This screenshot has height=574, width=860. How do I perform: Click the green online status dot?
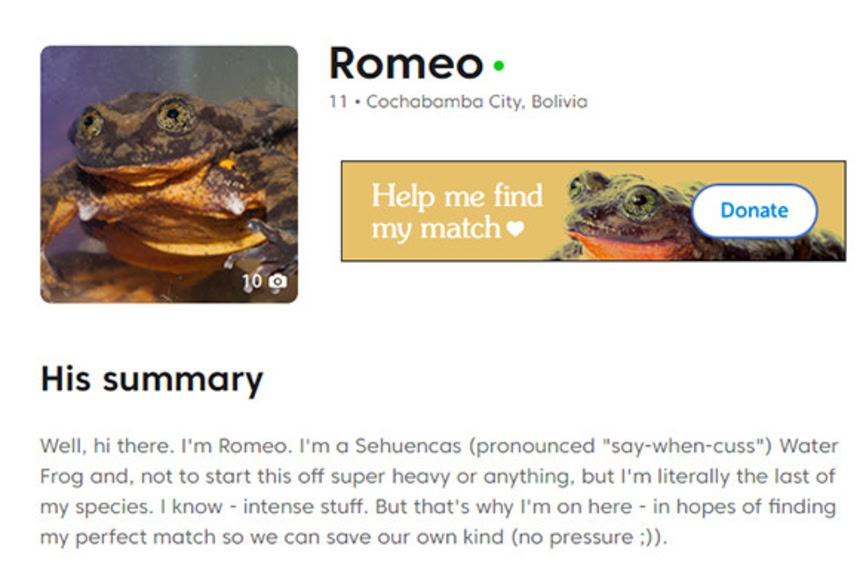pos(499,67)
